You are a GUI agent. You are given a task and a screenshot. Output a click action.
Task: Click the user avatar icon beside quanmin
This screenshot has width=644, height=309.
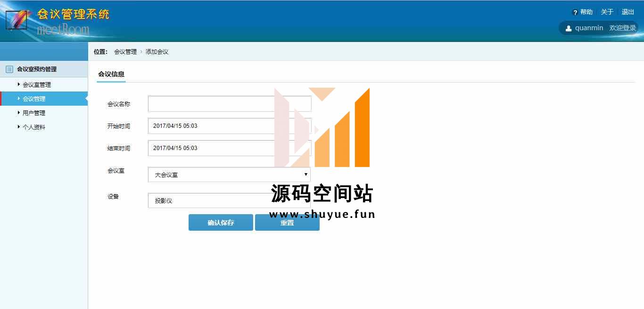[569, 28]
